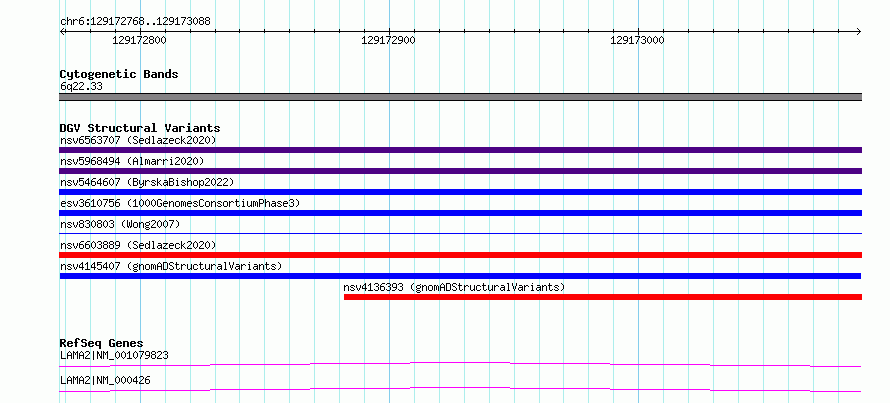Click the LAMA2|NM_000426 gene label
890x403 pixels.
tap(105, 380)
